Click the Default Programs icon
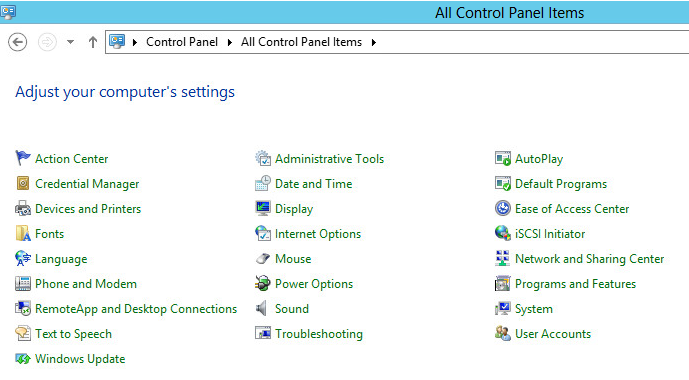 (x=503, y=183)
